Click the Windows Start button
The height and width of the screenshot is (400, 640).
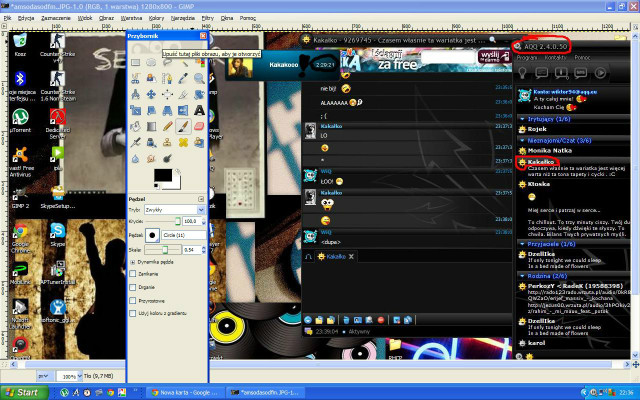coord(24,393)
